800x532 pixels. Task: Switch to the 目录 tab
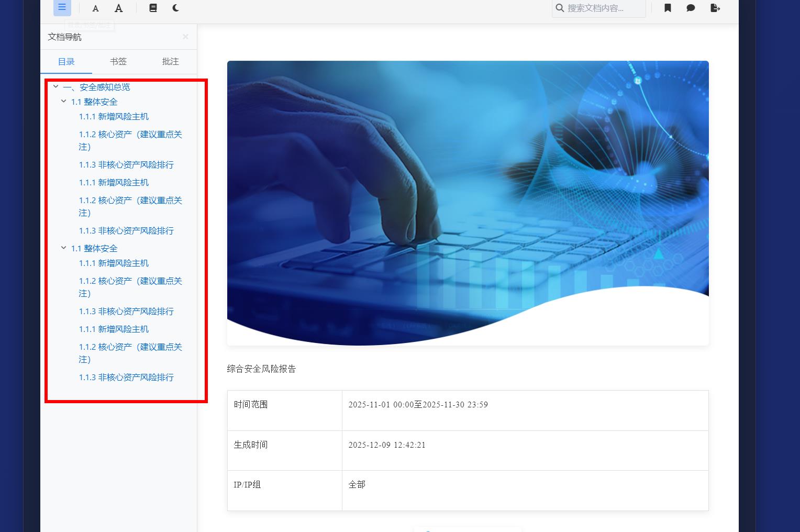tap(66, 62)
